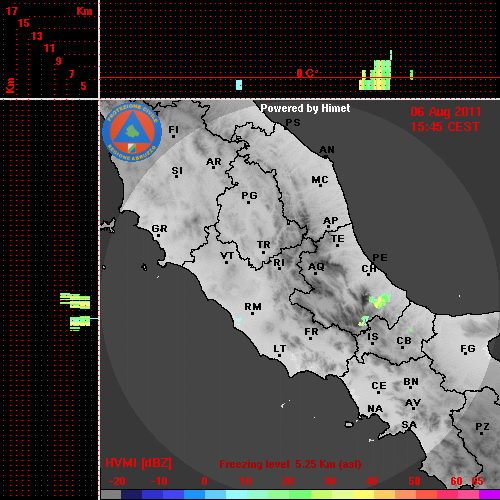The height and width of the screenshot is (500, 500).
Task: Click the CH city label
Action: (369, 268)
